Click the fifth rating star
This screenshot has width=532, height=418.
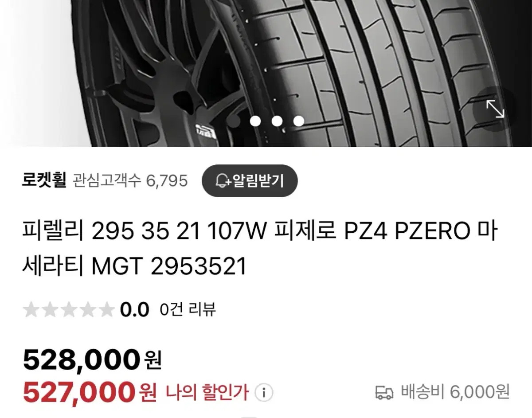[106, 310]
